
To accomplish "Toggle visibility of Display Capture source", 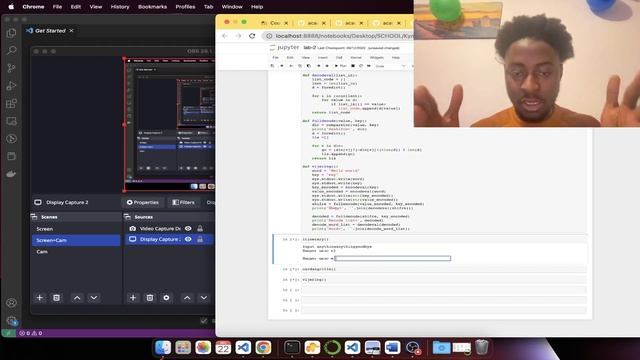I will point(188,239).
